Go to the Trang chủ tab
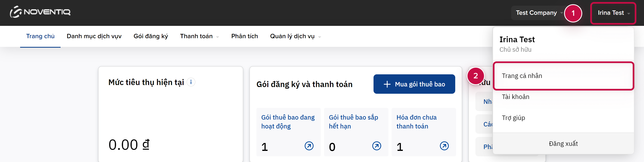 40,36
